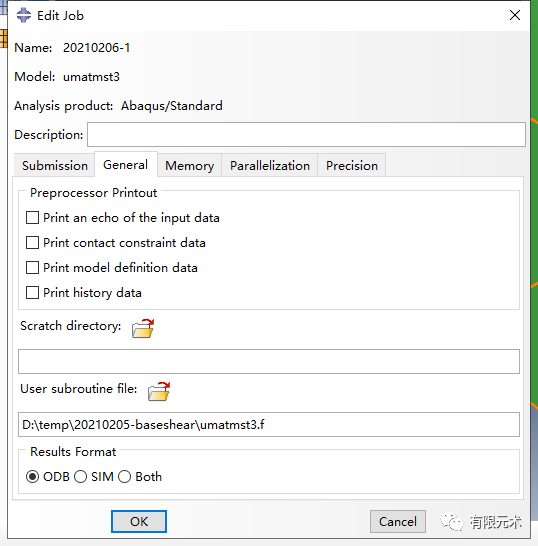
Task: Open scratch directory folder browser icon
Action: point(143,328)
